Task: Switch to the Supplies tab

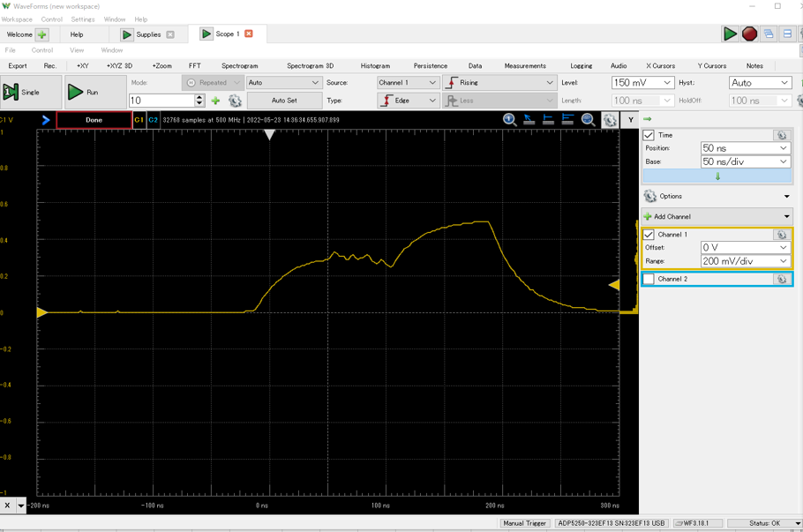Action: coord(147,34)
